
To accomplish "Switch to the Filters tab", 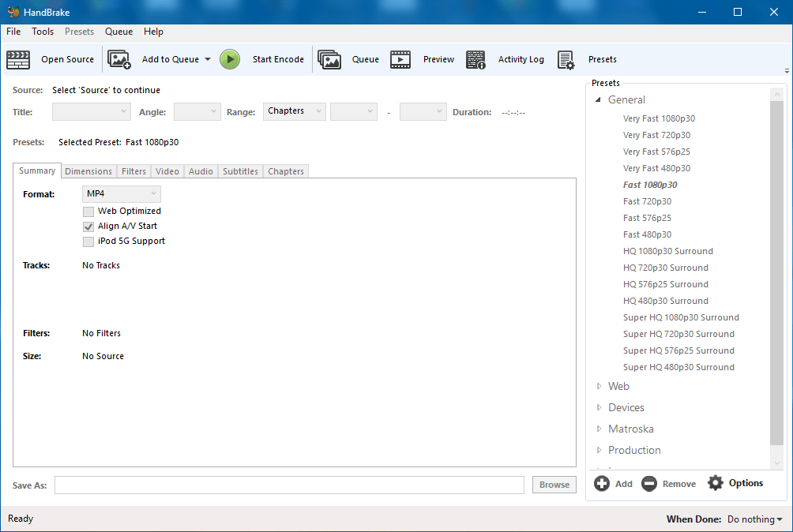I will (133, 171).
